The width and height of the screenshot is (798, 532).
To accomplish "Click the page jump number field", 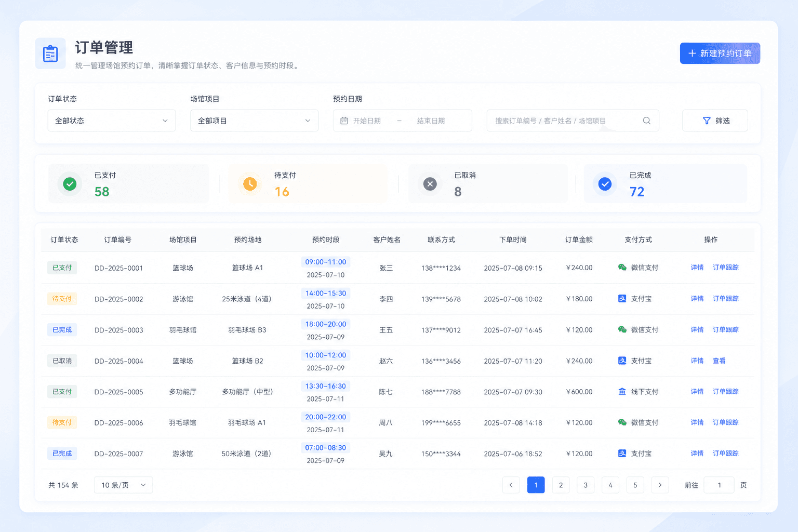I will point(719,485).
